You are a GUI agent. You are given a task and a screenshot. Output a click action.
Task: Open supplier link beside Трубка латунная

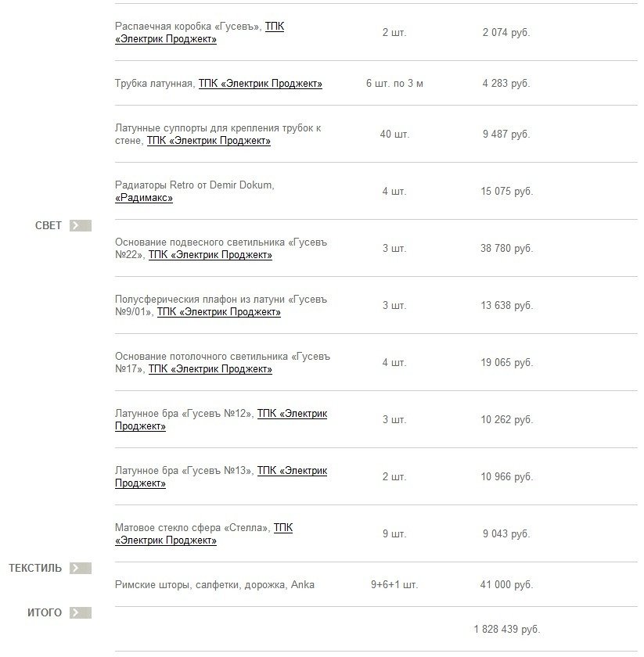point(260,84)
